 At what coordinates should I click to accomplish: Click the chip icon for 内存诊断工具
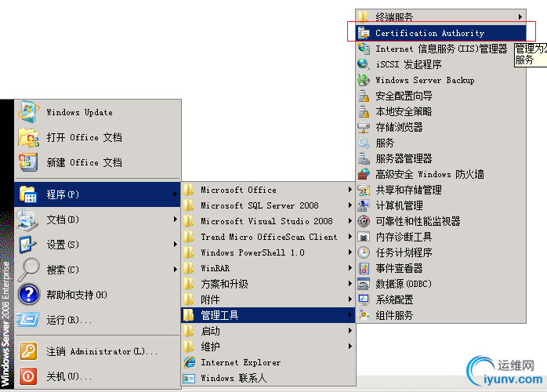[x=364, y=237]
